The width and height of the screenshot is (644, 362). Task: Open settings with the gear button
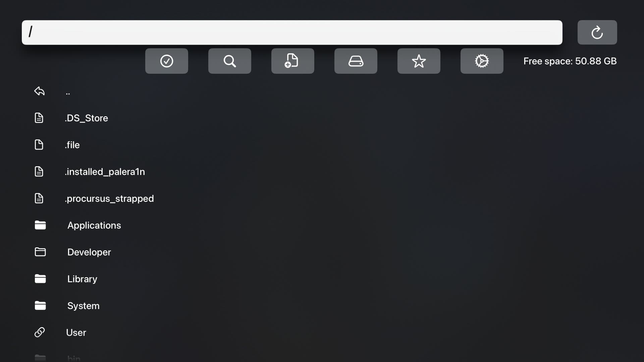[x=482, y=61]
